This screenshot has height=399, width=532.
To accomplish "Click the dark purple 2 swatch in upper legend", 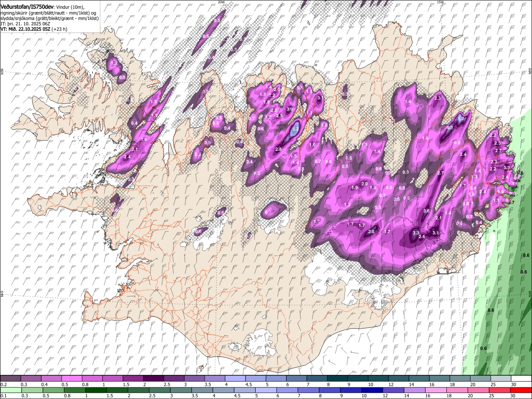I will coord(153,379).
